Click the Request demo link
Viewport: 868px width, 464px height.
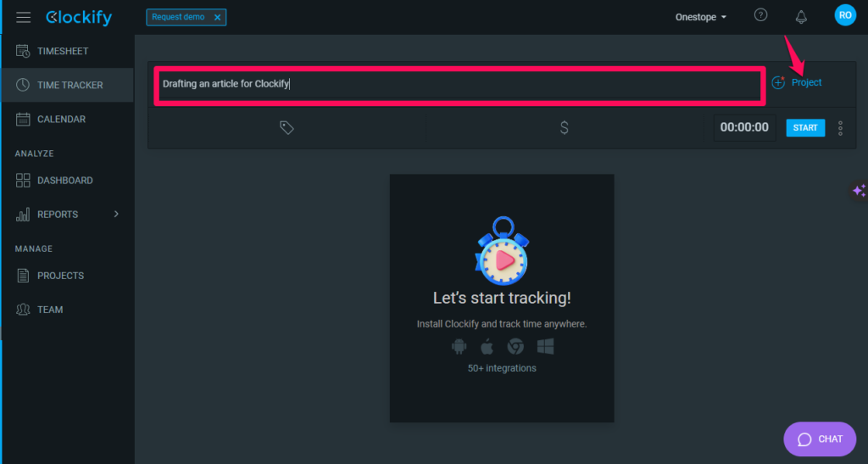(x=178, y=17)
